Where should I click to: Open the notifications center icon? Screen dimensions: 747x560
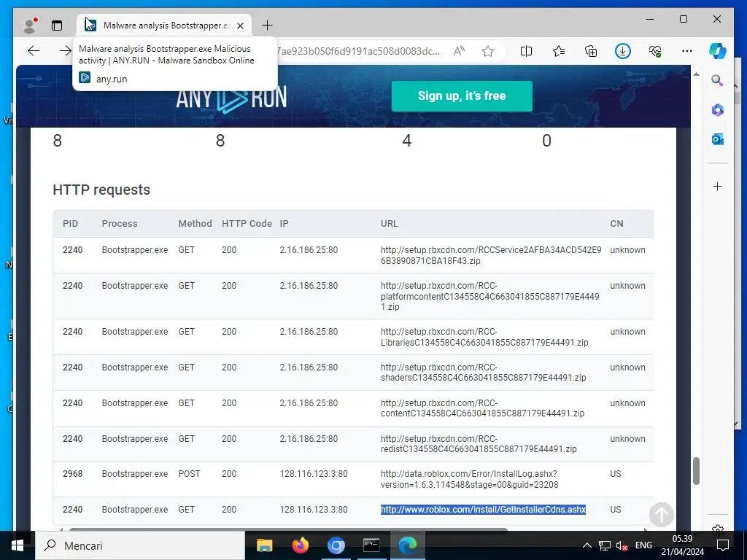[723, 545]
